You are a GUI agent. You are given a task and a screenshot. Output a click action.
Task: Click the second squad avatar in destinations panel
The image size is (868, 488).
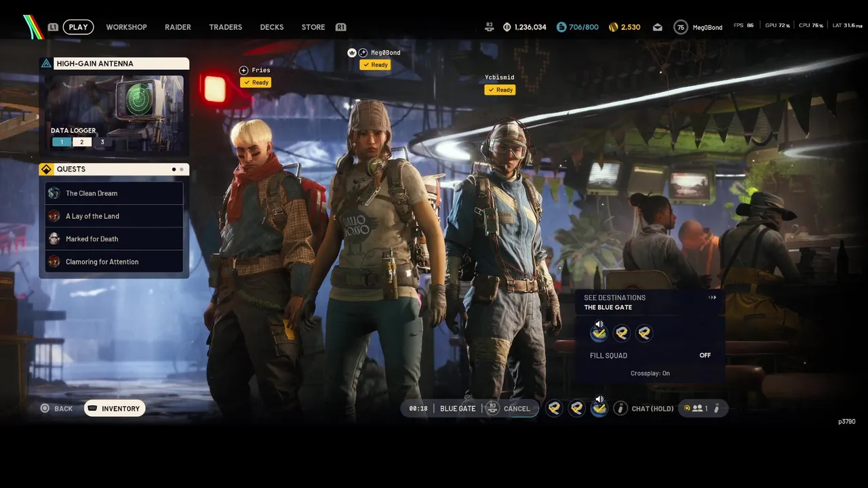621,333
